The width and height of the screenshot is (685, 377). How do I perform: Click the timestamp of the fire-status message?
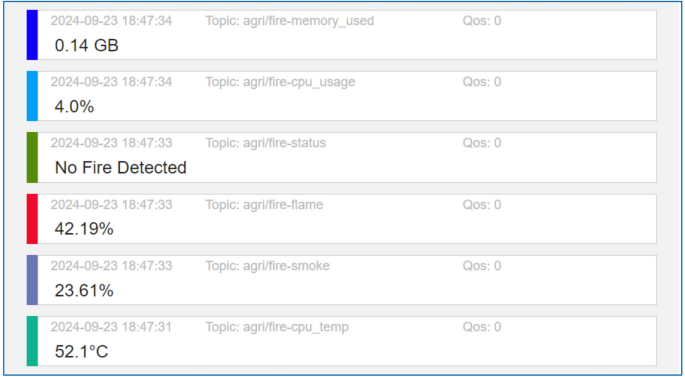click(x=111, y=143)
